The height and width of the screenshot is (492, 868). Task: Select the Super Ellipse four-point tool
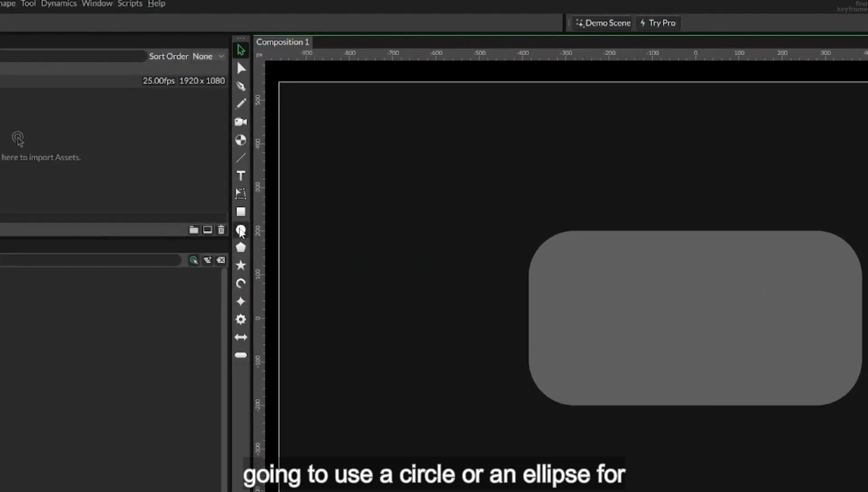(241, 301)
